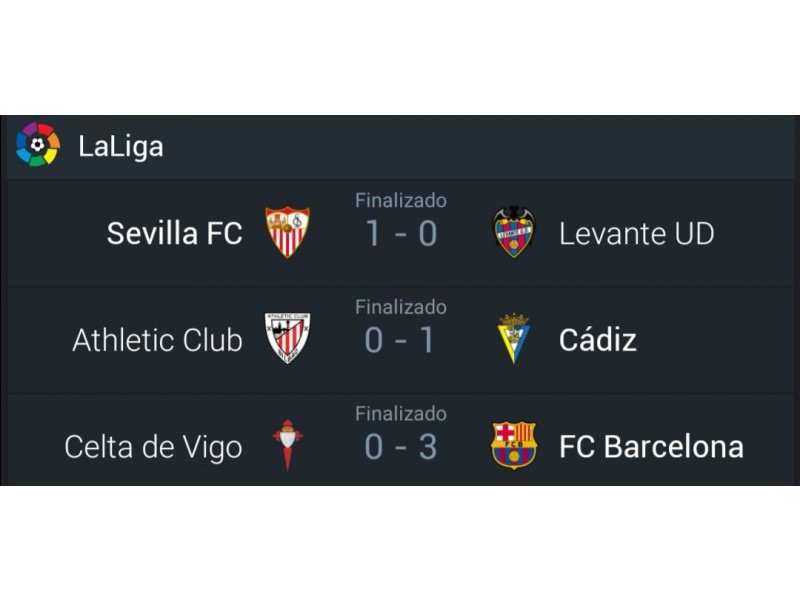The width and height of the screenshot is (800, 600).
Task: Click the Cádiz yellow crest
Action: 513,338
